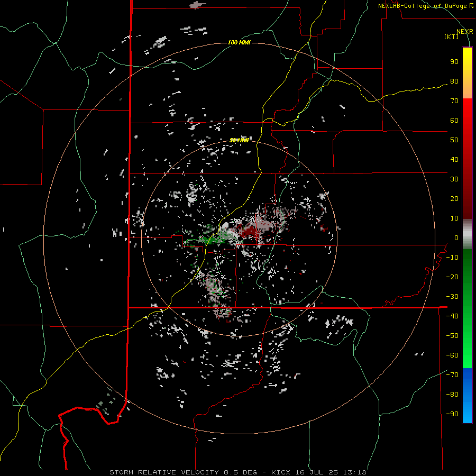Image resolution: width=476 pixels, height=476 pixels.
Task: Click the "-80" value on the velocity scale
Action: 452,395
